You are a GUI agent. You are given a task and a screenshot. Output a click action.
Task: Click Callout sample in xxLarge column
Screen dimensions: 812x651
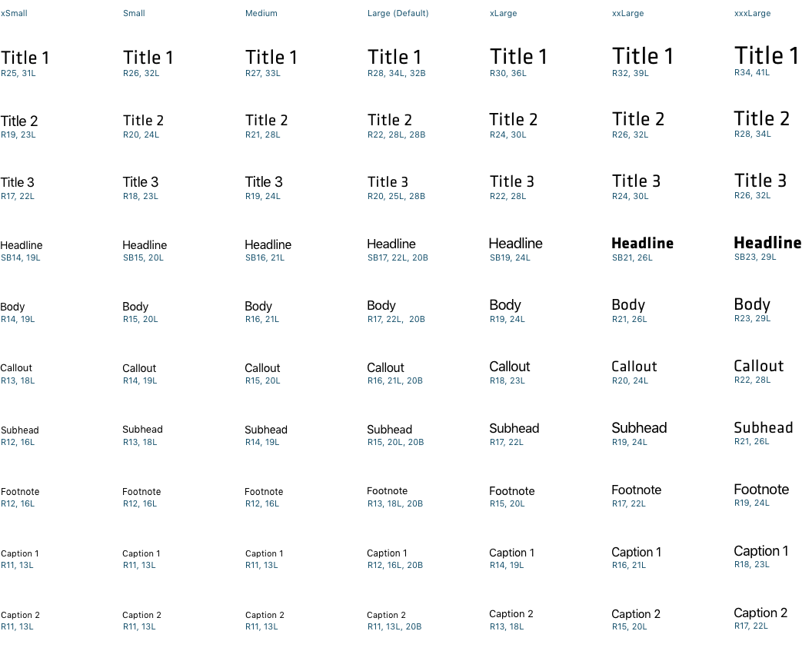[634, 367]
